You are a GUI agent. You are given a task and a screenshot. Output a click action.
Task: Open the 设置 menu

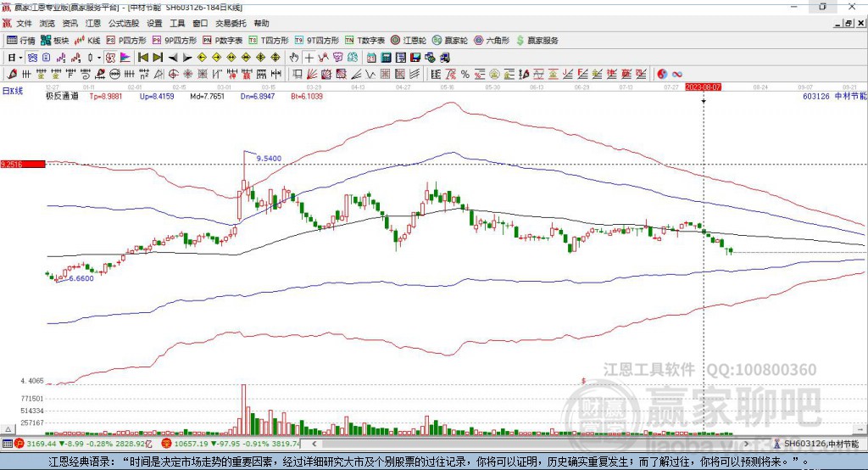154,23
